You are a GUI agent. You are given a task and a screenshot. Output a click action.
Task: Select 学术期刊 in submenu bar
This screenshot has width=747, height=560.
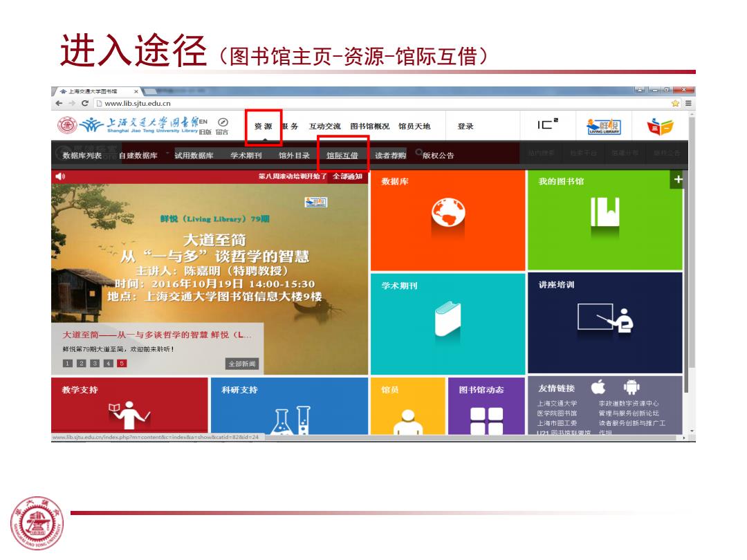click(246, 156)
